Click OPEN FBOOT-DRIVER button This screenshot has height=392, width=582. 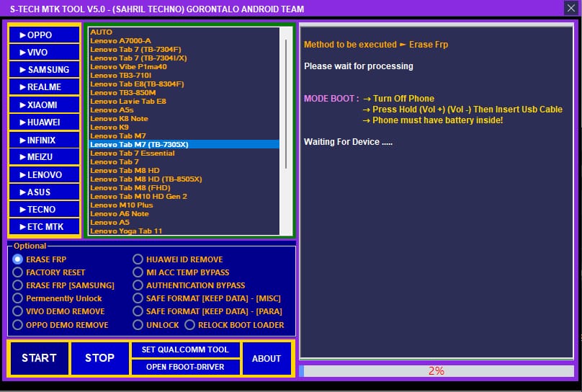tap(185, 367)
